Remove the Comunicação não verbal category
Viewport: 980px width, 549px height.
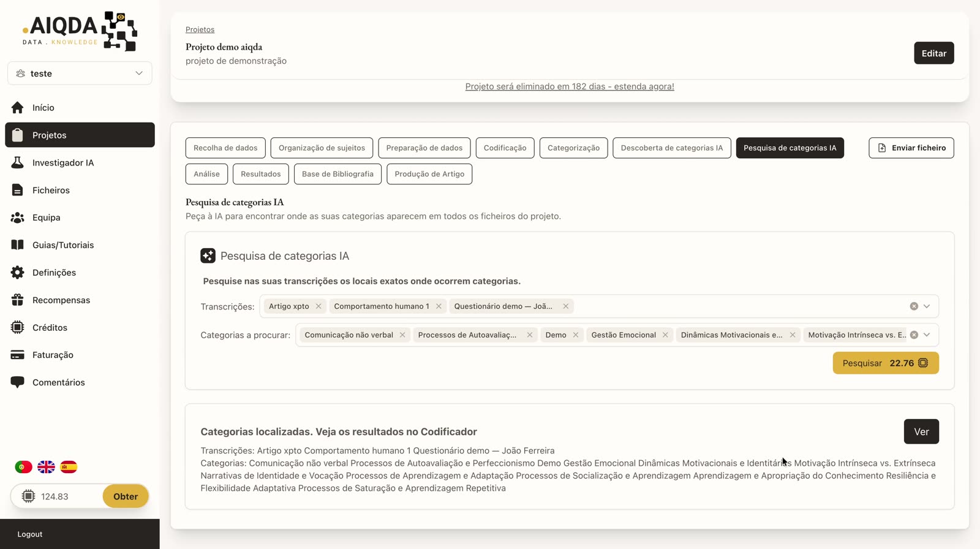click(402, 335)
